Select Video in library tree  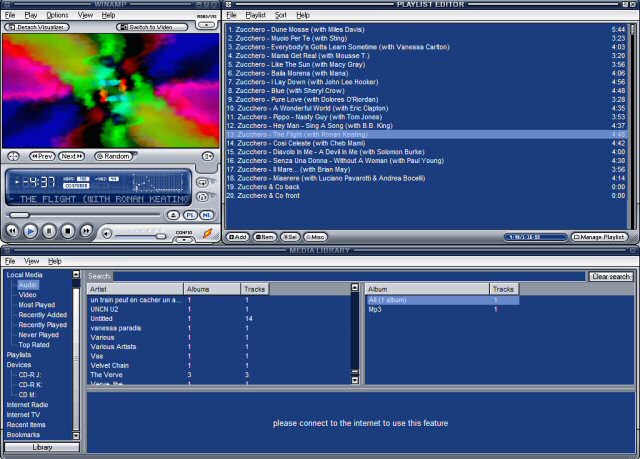pyautogui.click(x=27, y=295)
